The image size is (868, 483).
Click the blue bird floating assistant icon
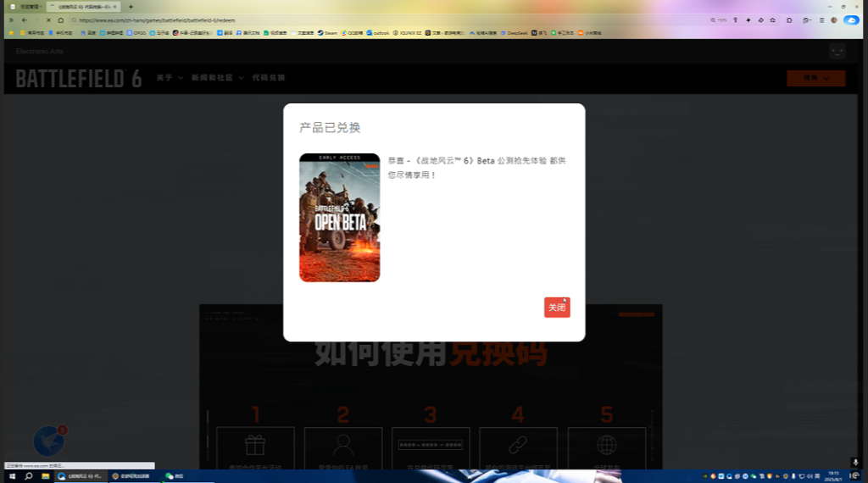point(48,441)
